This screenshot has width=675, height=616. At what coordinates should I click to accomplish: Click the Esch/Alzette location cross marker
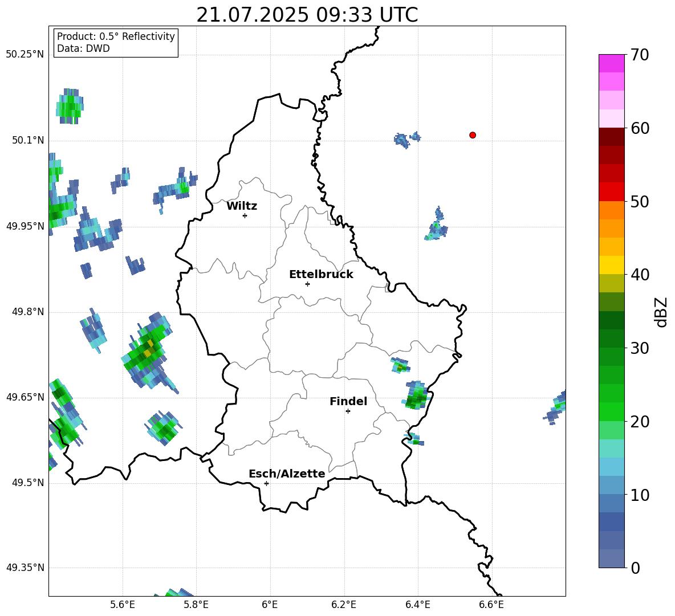[266, 483]
